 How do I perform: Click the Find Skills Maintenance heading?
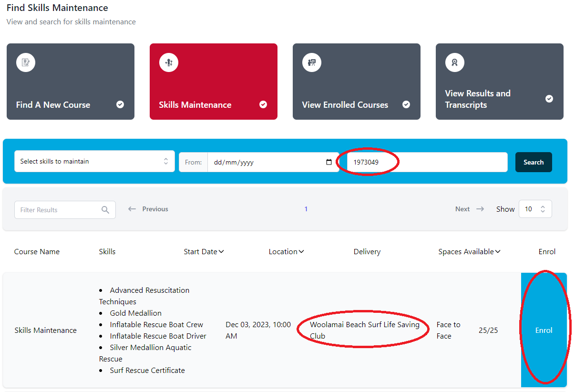click(x=57, y=8)
